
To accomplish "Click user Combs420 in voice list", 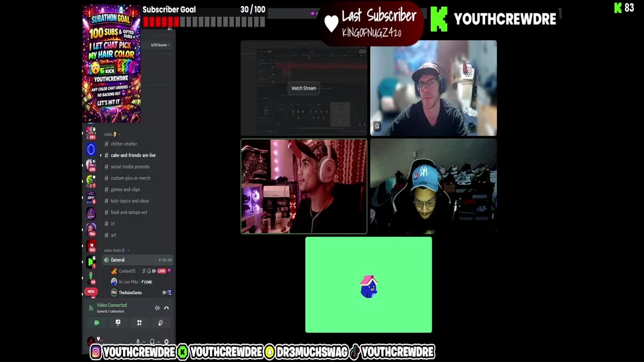I will (x=127, y=271).
